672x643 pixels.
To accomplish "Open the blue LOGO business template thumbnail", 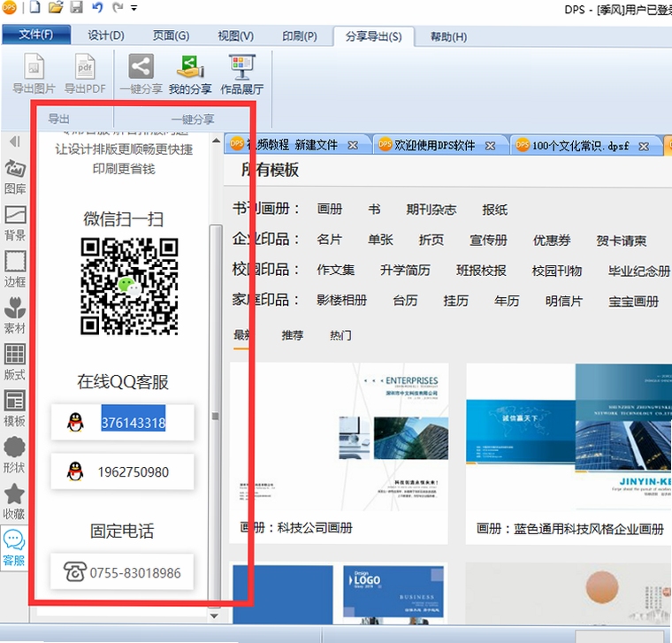I will click(x=339, y=593).
